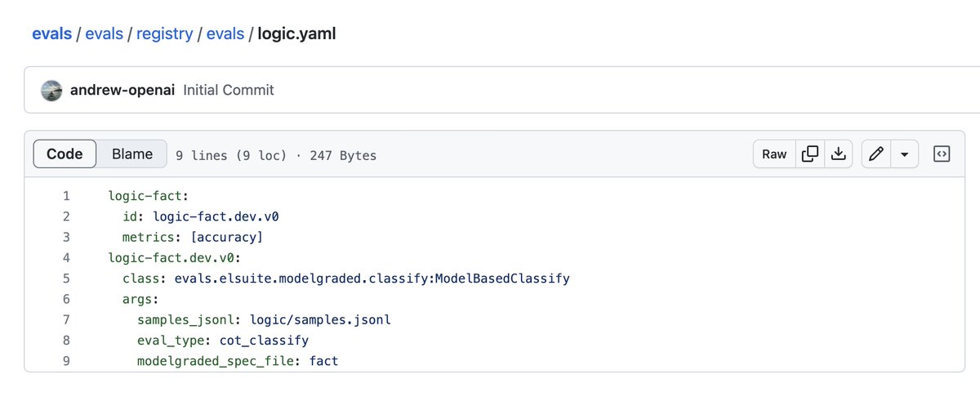Switch to Blame view tab

pos(131,154)
